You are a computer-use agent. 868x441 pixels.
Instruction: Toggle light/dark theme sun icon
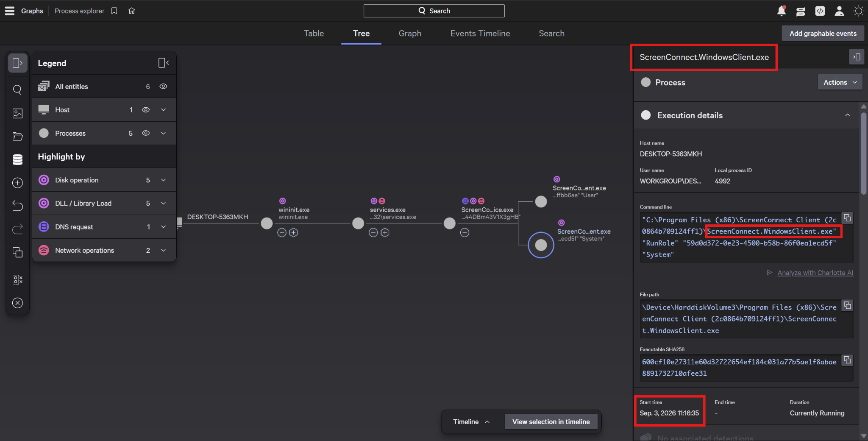pyautogui.click(x=858, y=11)
